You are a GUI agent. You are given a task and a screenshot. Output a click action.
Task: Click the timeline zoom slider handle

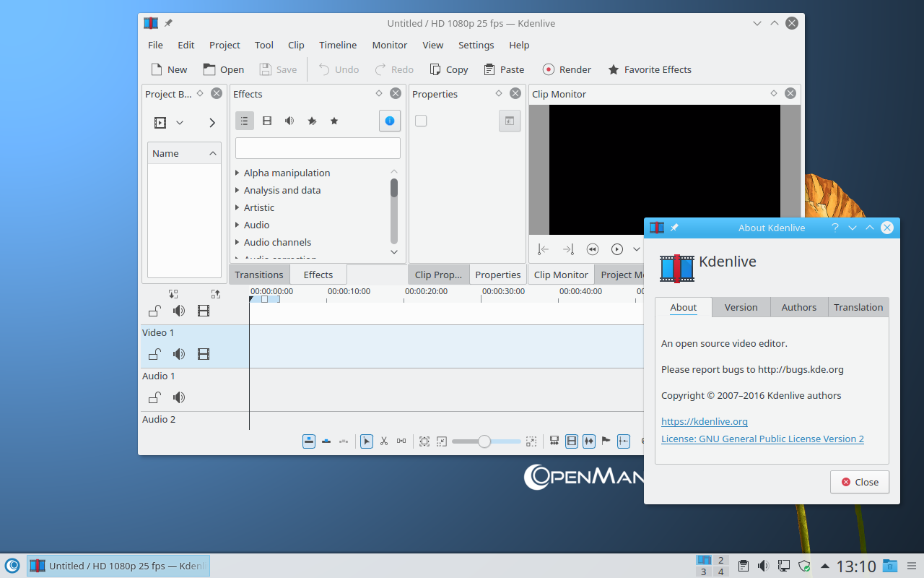pyautogui.click(x=484, y=441)
